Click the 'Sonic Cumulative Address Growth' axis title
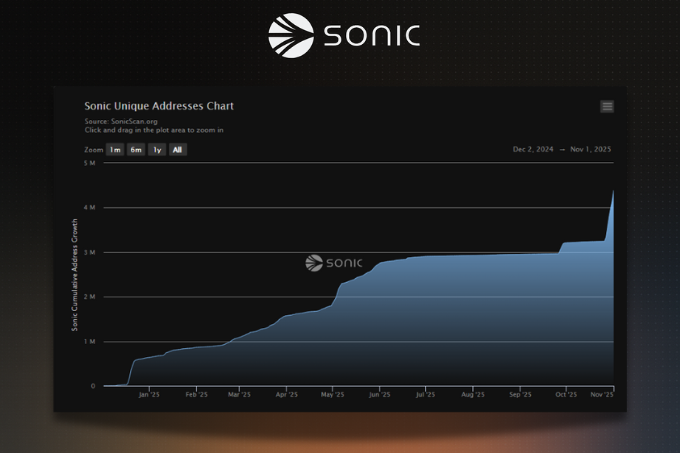680x453 pixels. coord(75,275)
